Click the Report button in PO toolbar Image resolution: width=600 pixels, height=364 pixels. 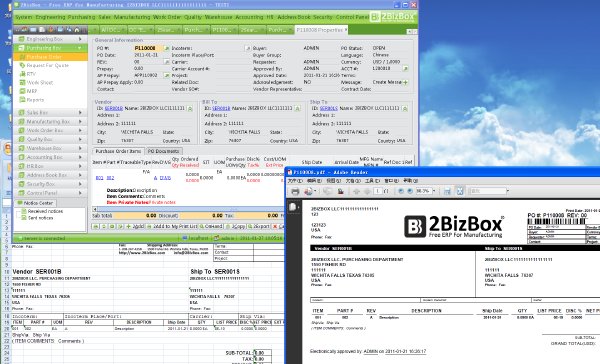pyautogui.click(x=259, y=227)
